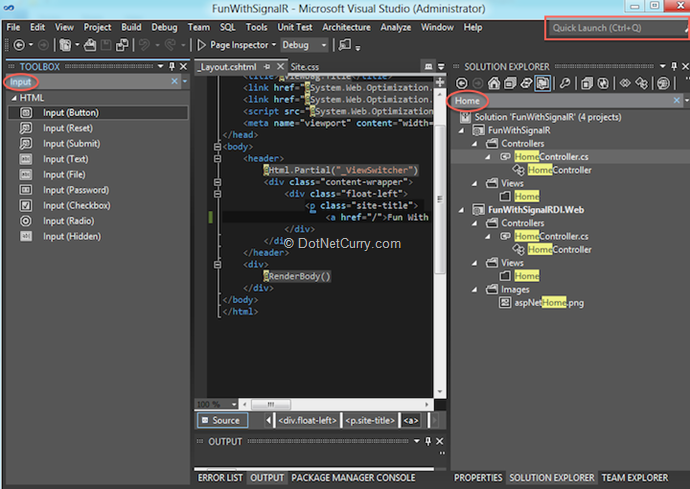
Task: Click the Input (Hidden) toolbox icon
Action: (x=26, y=236)
